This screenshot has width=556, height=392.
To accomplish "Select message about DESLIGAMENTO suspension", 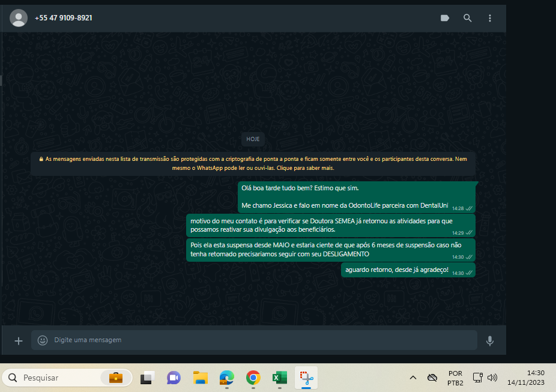I will (330, 250).
